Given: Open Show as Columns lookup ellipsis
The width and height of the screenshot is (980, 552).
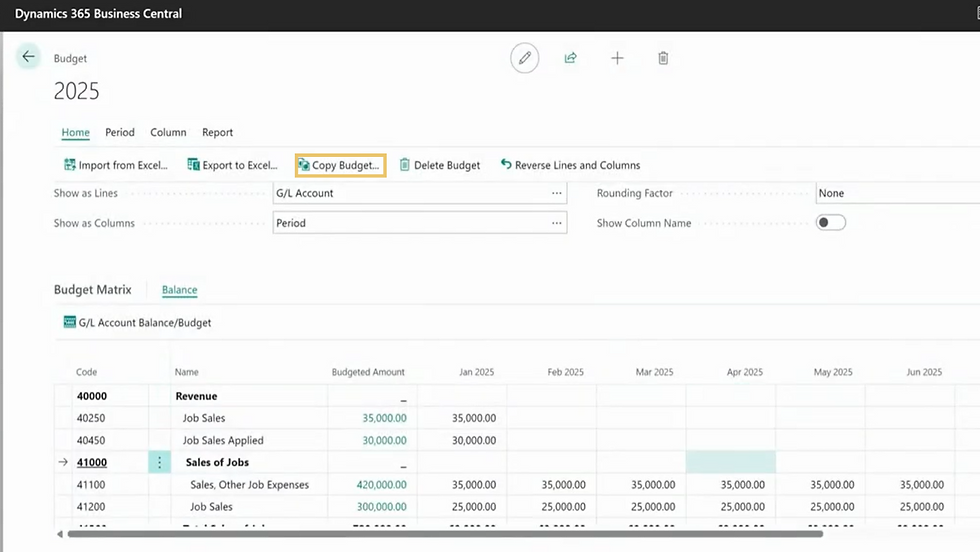Looking at the screenshot, I should click(x=556, y=223).
